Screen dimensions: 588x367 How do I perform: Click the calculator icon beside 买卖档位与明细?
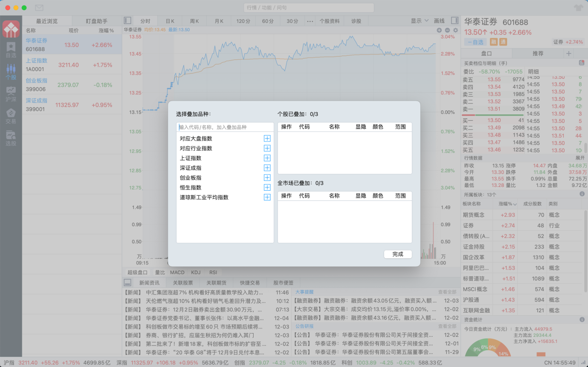pyautogui.click(x=581, y=63)
